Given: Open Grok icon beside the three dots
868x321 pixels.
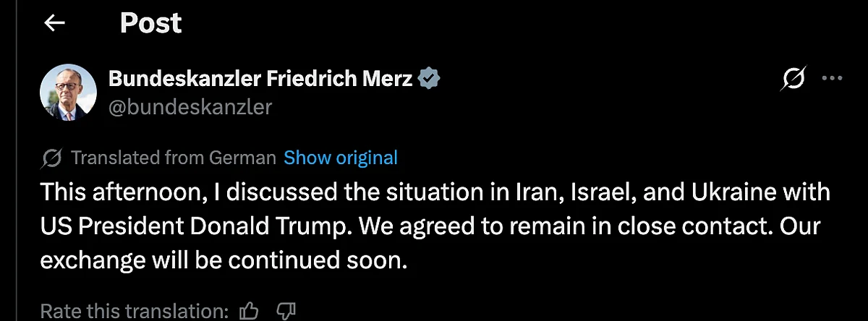Looking at the screenshot, I should 793,80.
